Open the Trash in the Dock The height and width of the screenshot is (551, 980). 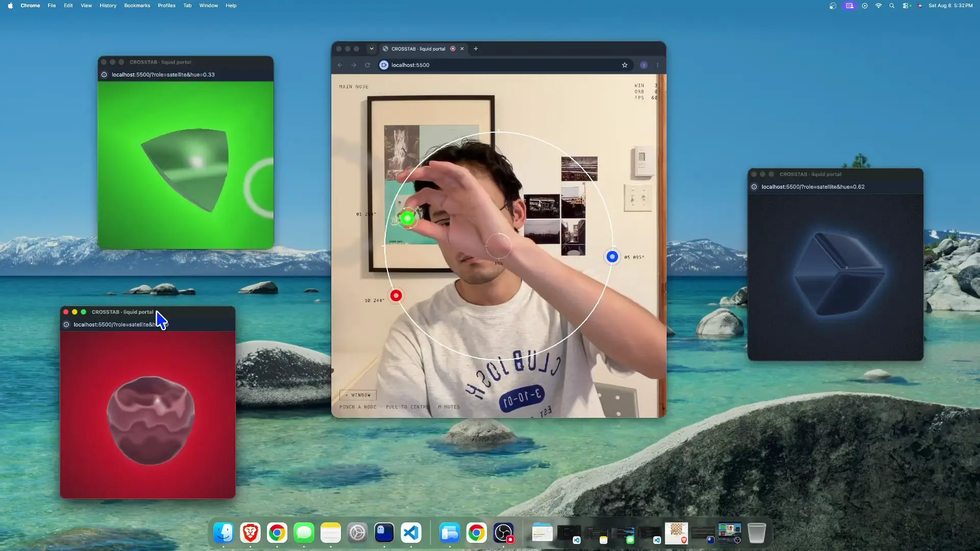click(756, 533)
